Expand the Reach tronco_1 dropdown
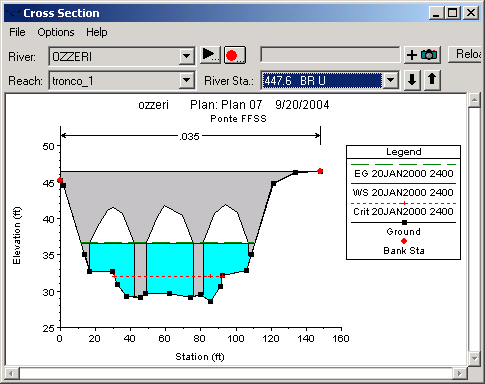Screen dimensions: 485x384 click(x=187, y=80)
